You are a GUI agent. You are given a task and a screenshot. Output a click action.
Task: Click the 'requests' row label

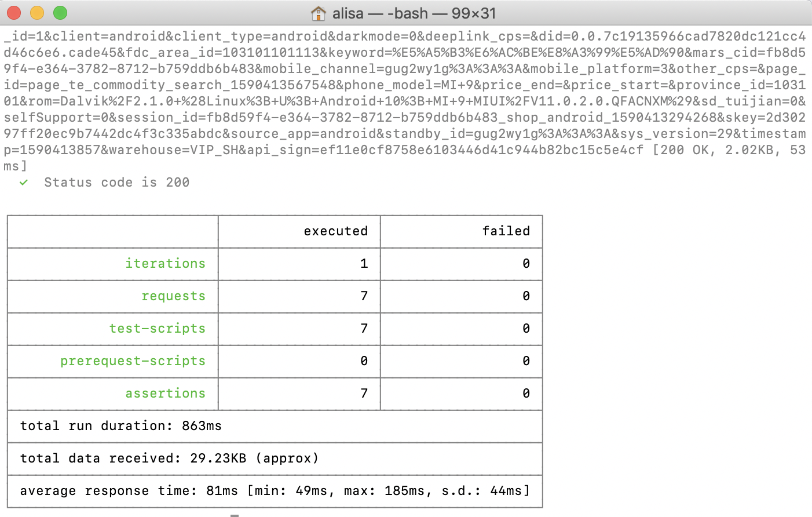pyautogui.click(x=174, y=296)
